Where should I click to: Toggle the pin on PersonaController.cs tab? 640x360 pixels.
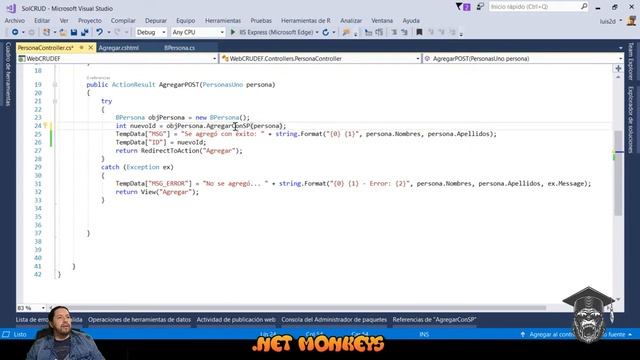(x=82, y=48)
